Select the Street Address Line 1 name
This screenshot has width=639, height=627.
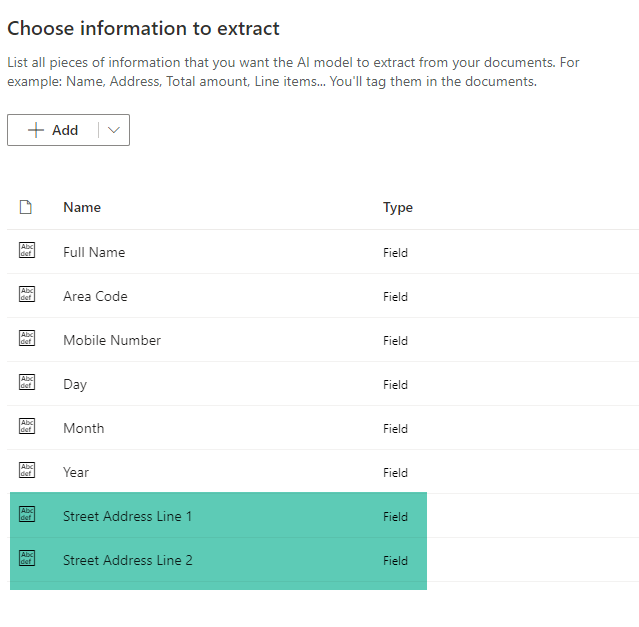[127, 516]
